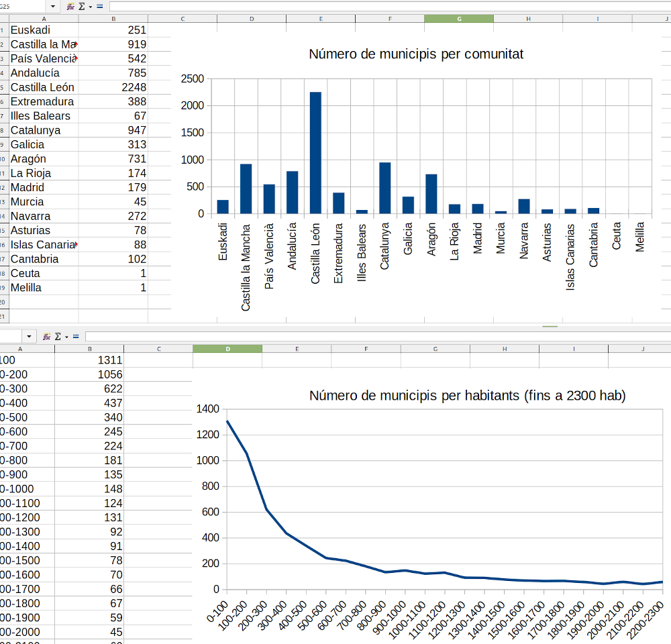Screen dimensions: 671x644
Task: Select highlighted column D header in bottom sheet
Action: [x=227, y=349]
